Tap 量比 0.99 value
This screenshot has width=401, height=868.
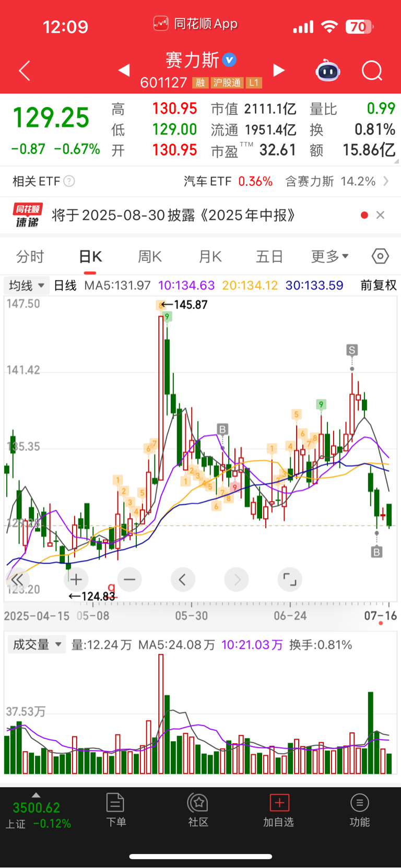pos(352,109)
